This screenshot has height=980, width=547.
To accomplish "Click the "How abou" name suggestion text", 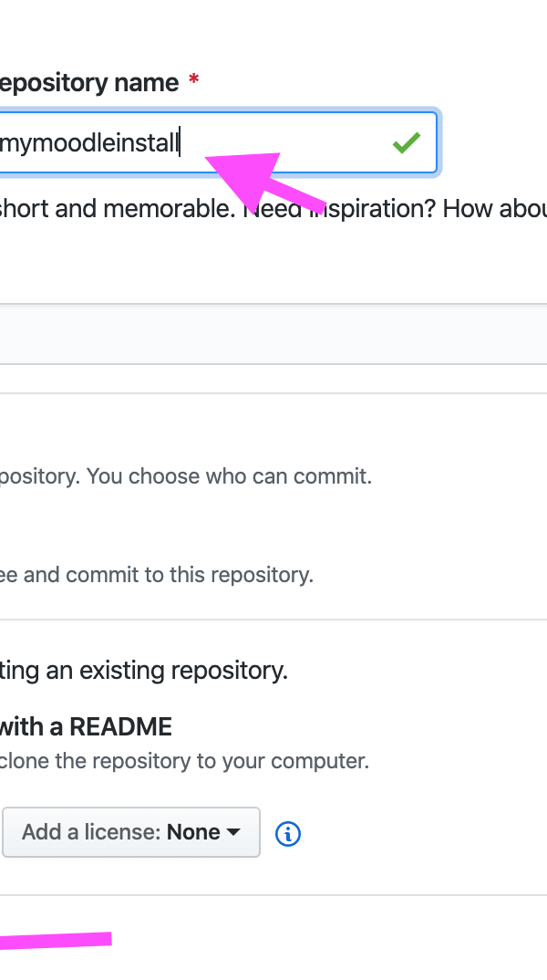I will click(494, 209).
